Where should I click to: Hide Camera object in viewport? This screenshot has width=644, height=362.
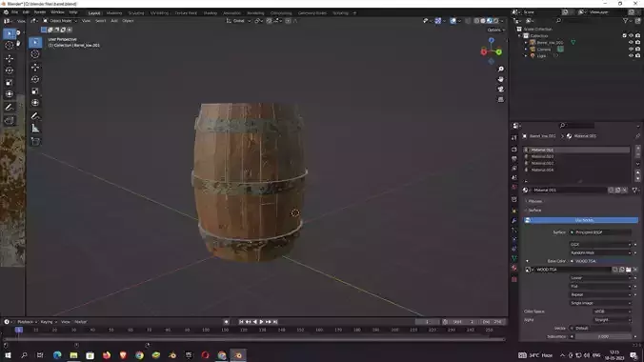click(x=631, y=49)
